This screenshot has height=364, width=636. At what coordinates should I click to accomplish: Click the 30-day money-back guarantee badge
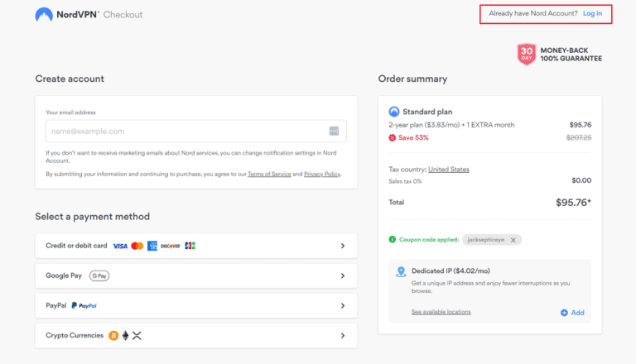(527, 55)
